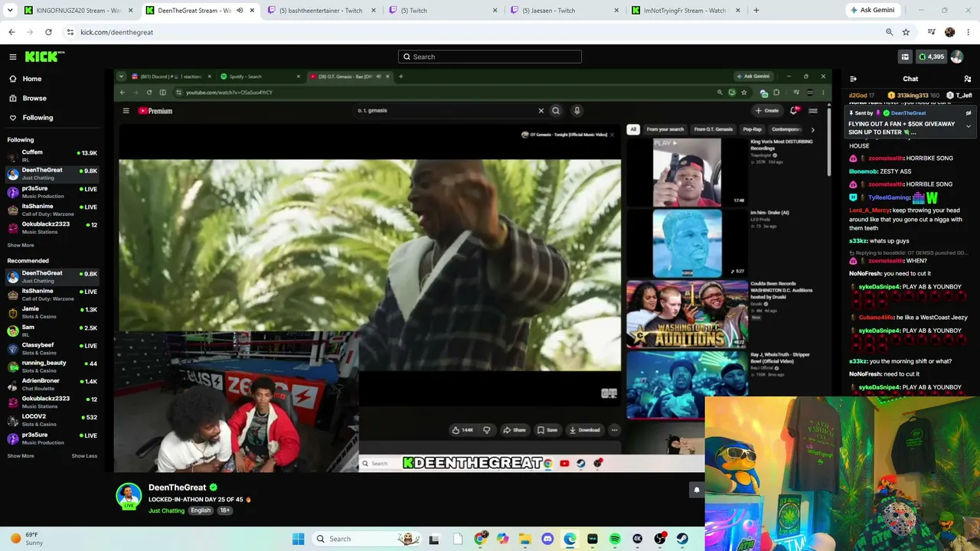Image resolution: width=980 pixels, height=551 pixels.
Task: Open the KICKs balance showing 4,395
Action: [932, 57]
